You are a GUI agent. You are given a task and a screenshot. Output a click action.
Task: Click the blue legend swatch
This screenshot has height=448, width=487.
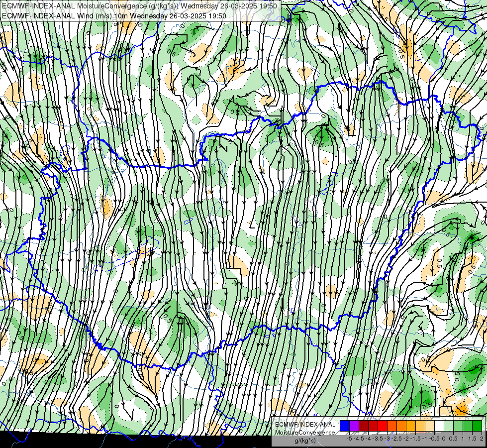(x=345, y=426)
